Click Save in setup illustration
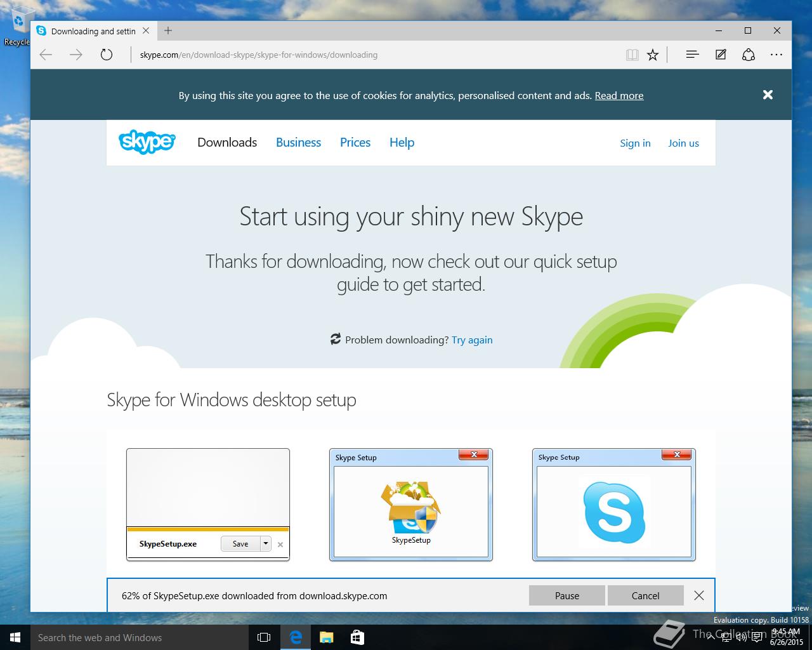The image size is (812, 650). pos(240,543)
